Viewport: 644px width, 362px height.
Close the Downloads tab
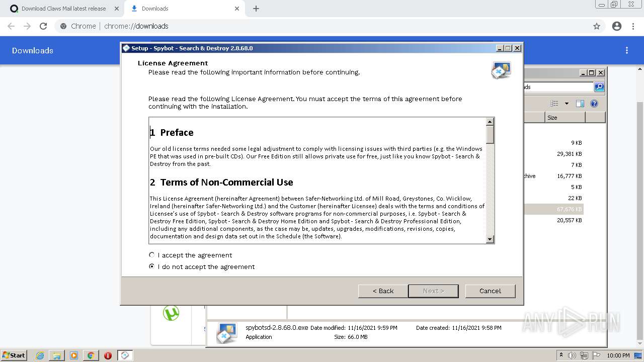[237, 9]
